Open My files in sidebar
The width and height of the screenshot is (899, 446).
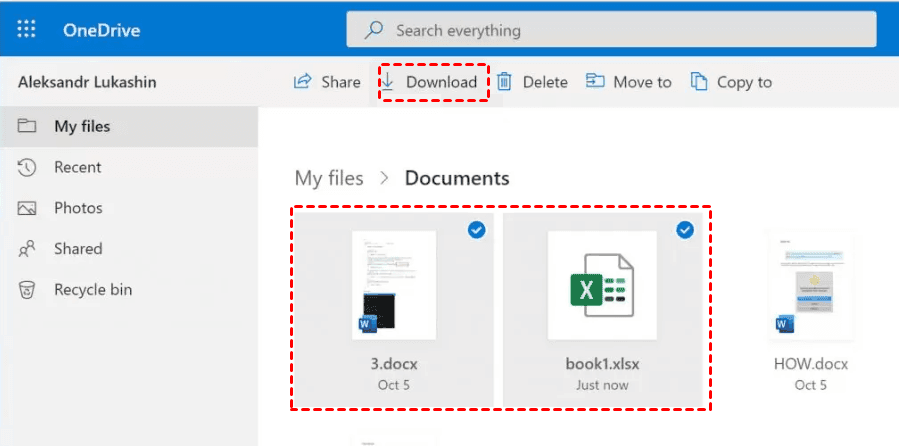pos(129,126)
